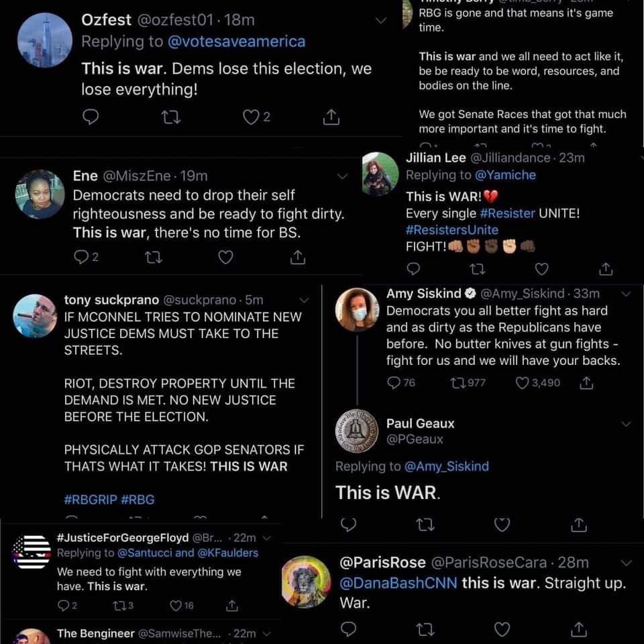Share Paul Geaux's This is WAR reply
This screenshot has width=644, height=644.
[579, 525]
